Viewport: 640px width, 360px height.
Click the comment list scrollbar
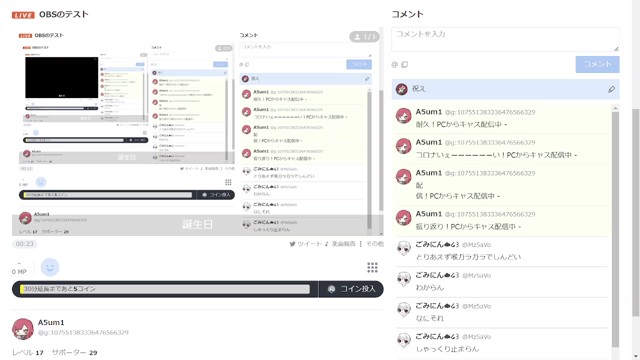click(x=616, y=229)
